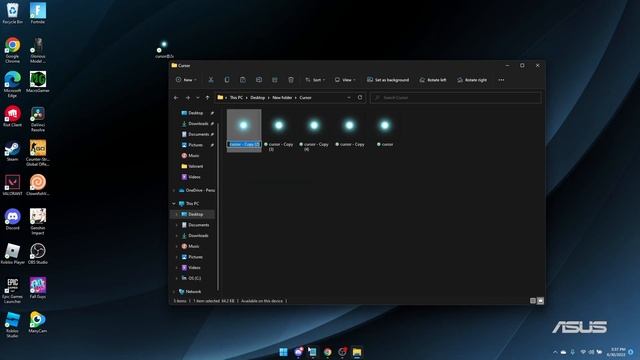
Task: Refresh the Cursor folder
Action: click(360, 98)
